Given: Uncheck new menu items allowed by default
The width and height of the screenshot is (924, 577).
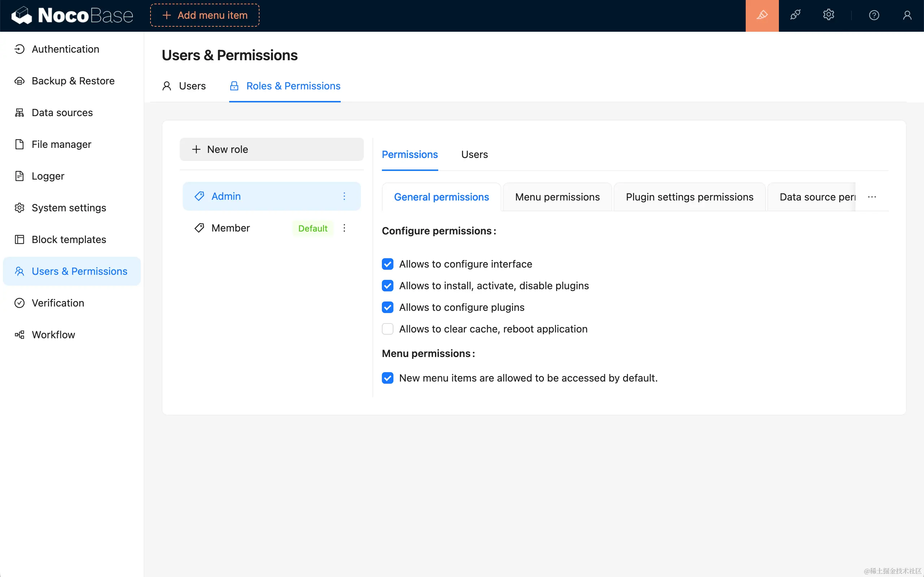Looking at the screenshot, I should [388, 378].
